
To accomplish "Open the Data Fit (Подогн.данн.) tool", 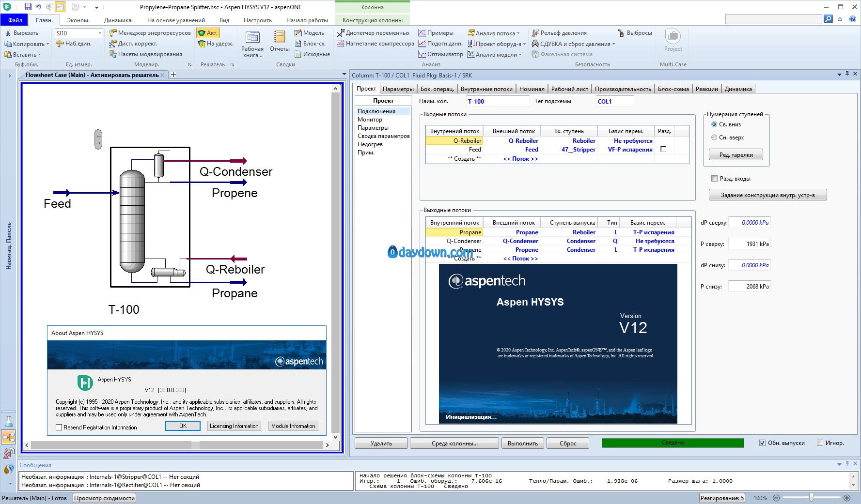I will (440, 44).
